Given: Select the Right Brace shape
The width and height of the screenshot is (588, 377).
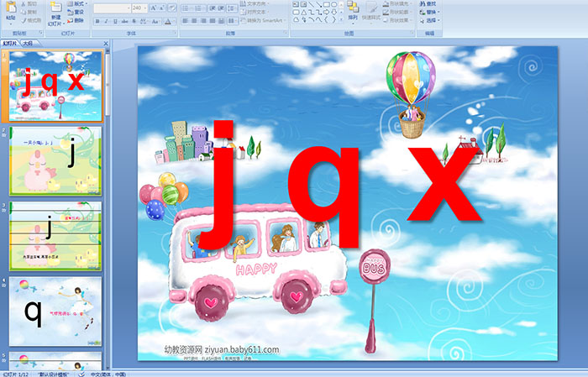Looking at the screenshot, I should (x=334, y=20).
